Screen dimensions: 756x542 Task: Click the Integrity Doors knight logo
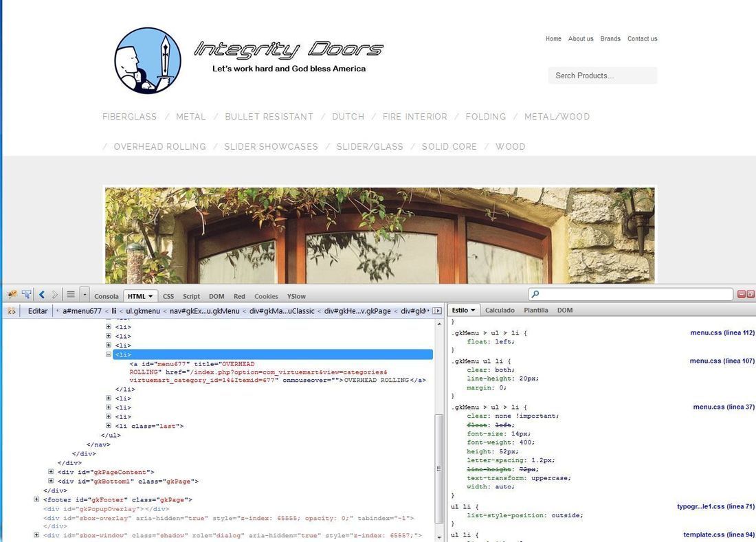[x=148, y=60]
